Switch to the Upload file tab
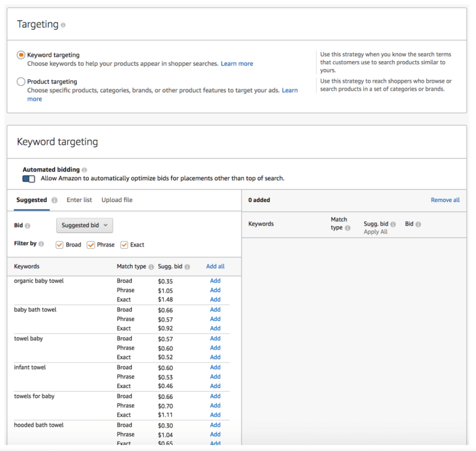476x451 pixels. [x=117, y=200]
